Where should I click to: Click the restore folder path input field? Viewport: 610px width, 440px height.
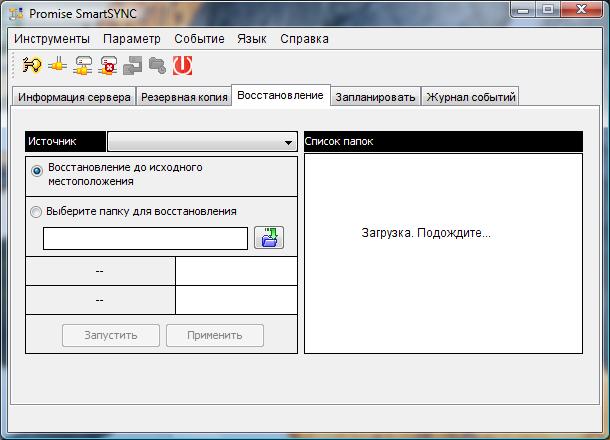pyautogui.click(x=145, y=238)
